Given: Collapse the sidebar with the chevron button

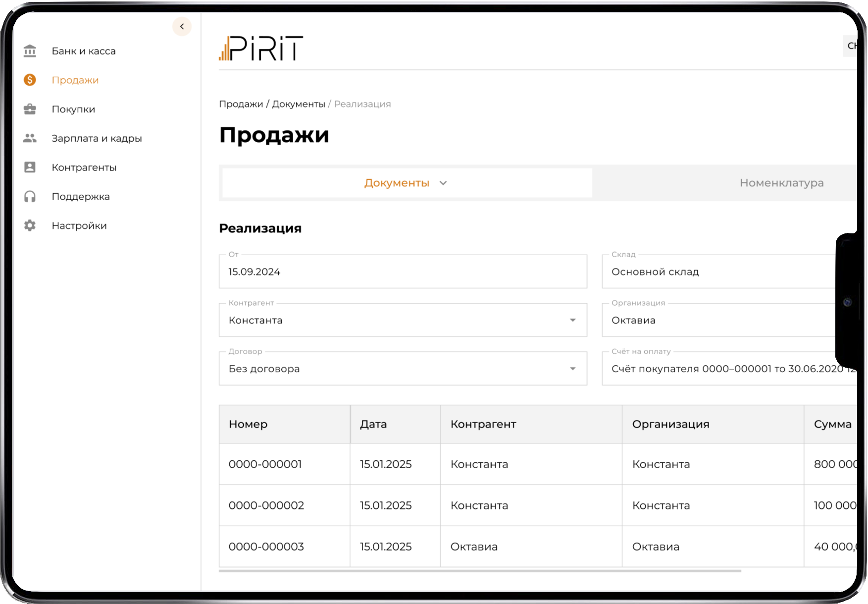Looking at the screenshot, I should (x=182, y=26).
